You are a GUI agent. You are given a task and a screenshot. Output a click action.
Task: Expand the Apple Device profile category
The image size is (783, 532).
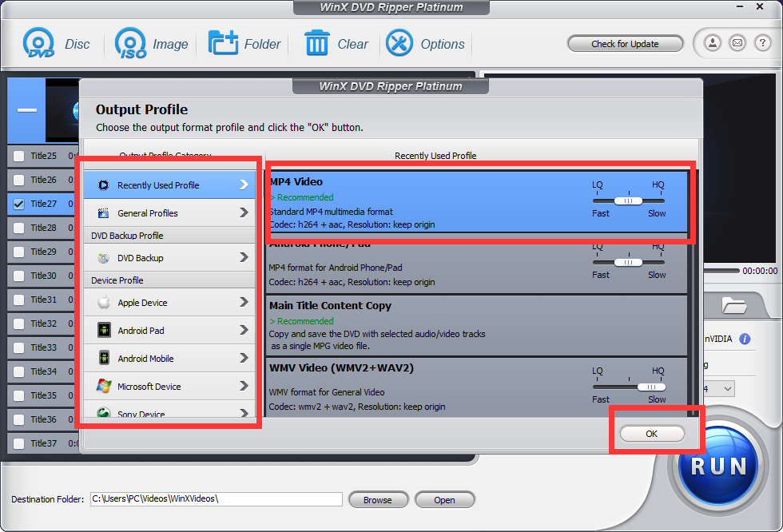tap(169, 303)
